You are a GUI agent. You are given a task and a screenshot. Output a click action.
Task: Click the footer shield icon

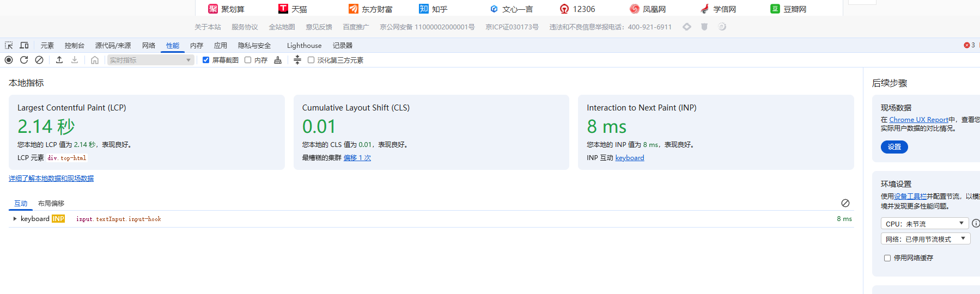704,27
